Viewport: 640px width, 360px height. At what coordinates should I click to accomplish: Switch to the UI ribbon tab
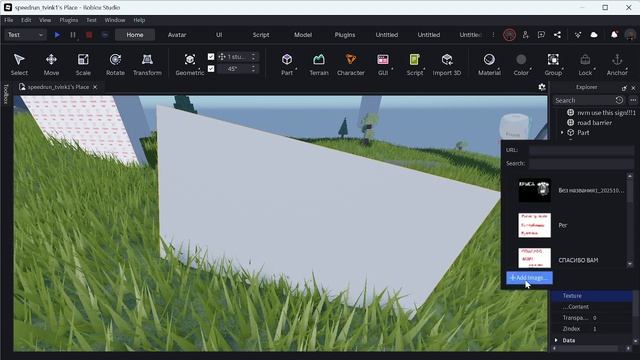pyautogui.click(x=219, y=35)
